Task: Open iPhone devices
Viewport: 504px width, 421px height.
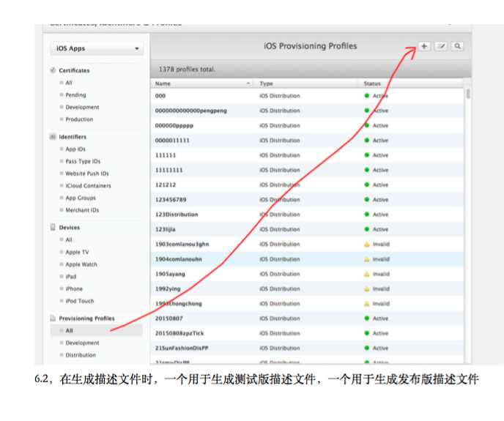Action: [x=74, y=289]
